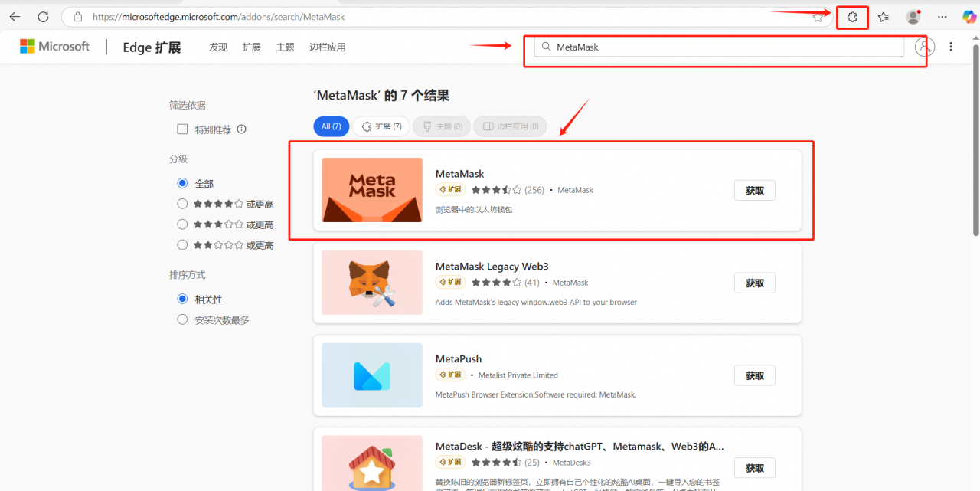Switch to the 主题 navigation tab
Image resolution: width=980 pixels, height=491 pixels.
(285, 47)
